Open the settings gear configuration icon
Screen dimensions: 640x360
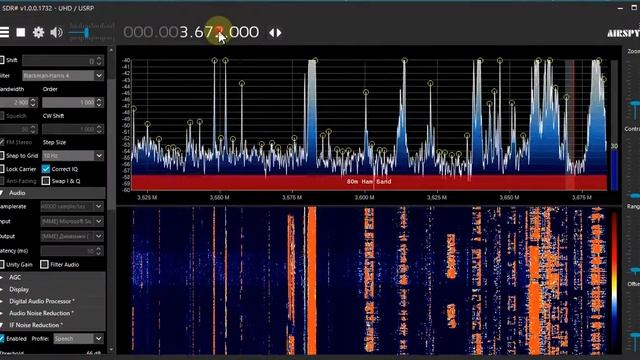coord(38,32)
